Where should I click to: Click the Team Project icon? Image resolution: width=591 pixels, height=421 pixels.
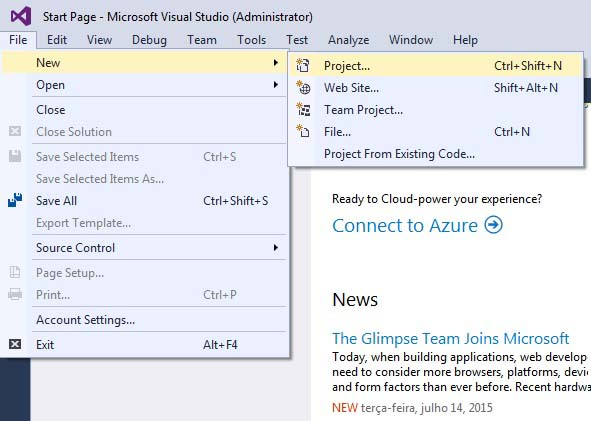(303, 110)
